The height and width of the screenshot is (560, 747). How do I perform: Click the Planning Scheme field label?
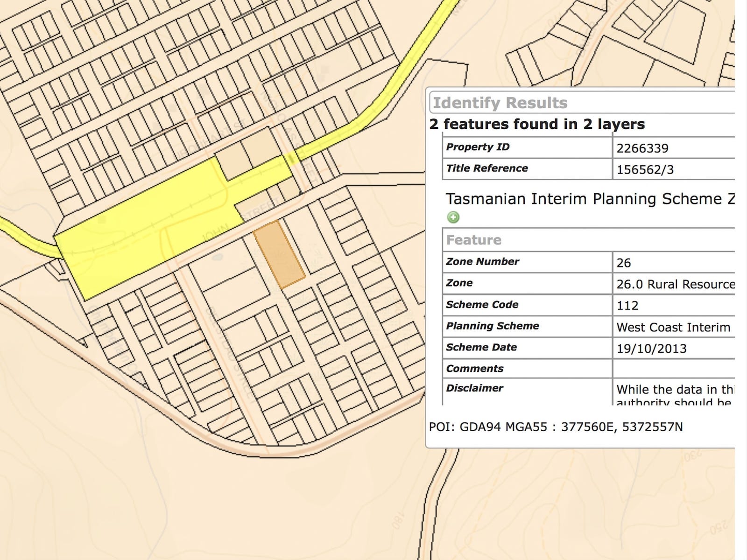point(493,326)
